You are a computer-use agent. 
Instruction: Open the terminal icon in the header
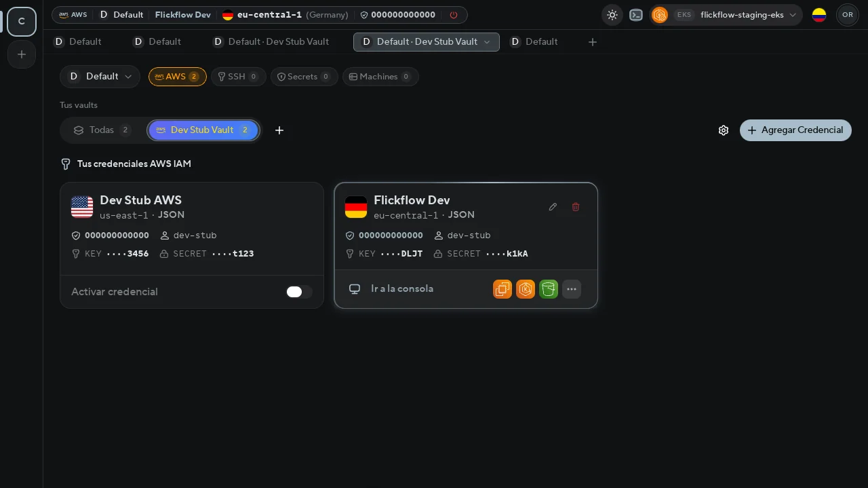click(636, 15)
